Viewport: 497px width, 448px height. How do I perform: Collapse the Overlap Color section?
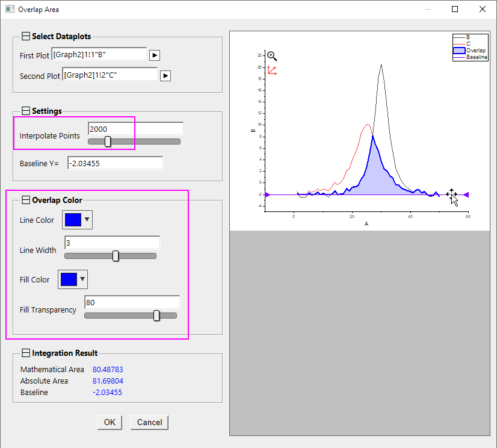26,200
